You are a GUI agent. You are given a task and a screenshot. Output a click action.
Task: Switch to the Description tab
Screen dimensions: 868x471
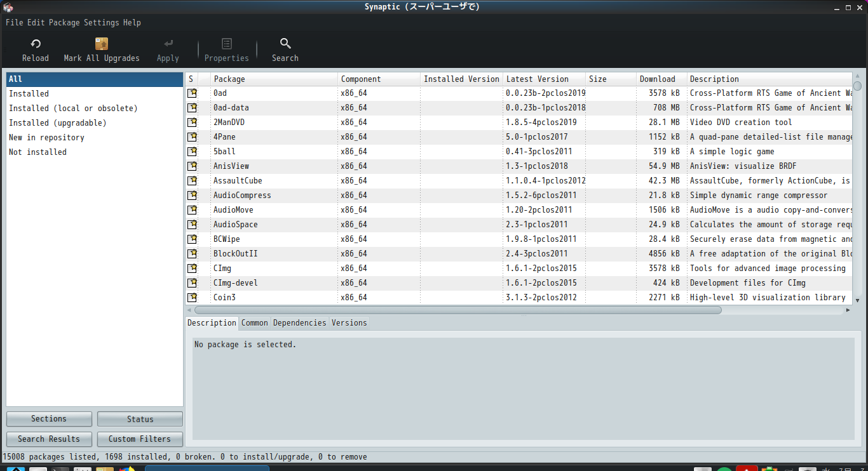tap(212, 322)
